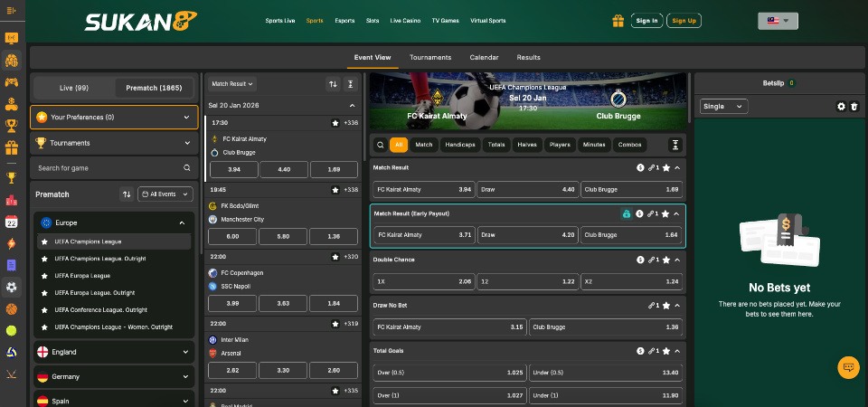The image size is (868, 407).
Task: Open the Match Result market dropdown
Action: click(x=232, y=84)
